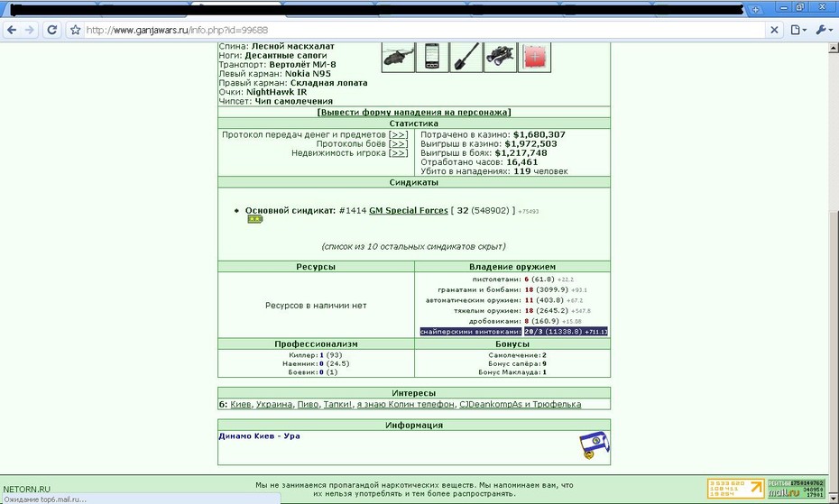Open the page menu icon
The width and height of the screenshot is (839, 504).
pyautogui.click(x=798, y=30)
